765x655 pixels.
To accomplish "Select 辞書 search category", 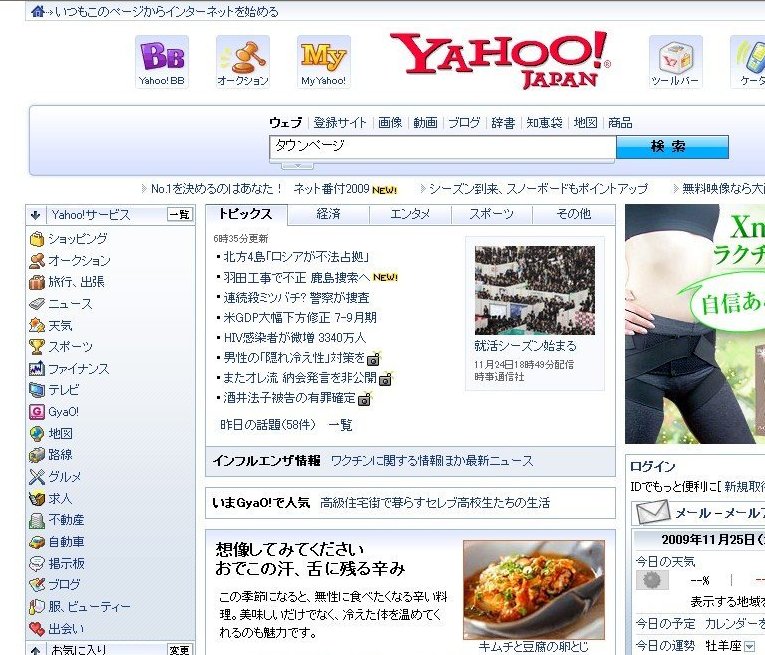I will pyautogui.click(x=503, y=122).
